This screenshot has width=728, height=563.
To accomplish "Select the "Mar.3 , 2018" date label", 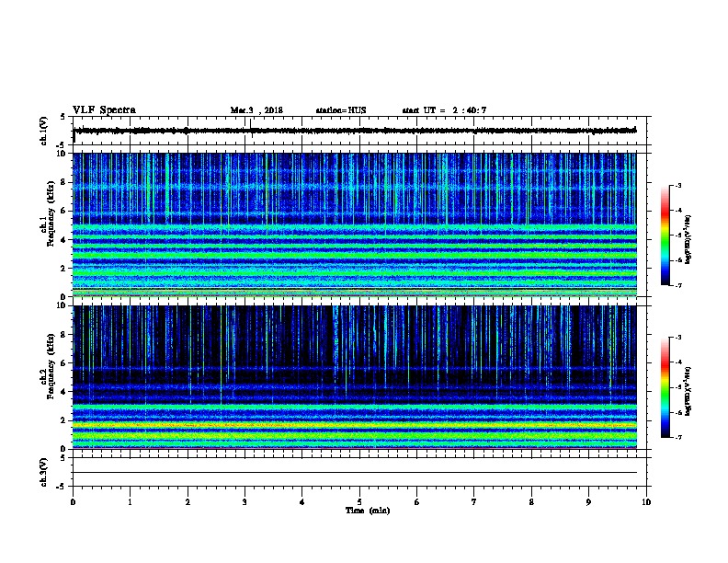I will tap(256, 110).
